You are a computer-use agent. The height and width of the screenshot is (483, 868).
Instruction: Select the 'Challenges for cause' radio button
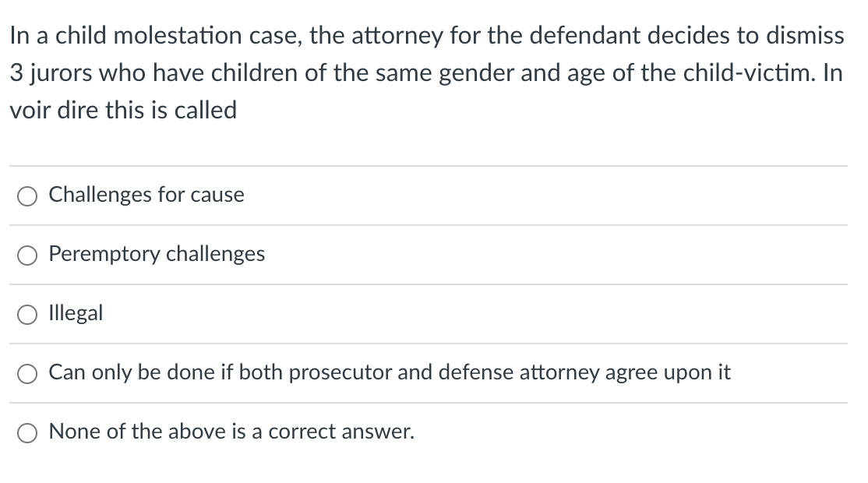click(27, 196)
